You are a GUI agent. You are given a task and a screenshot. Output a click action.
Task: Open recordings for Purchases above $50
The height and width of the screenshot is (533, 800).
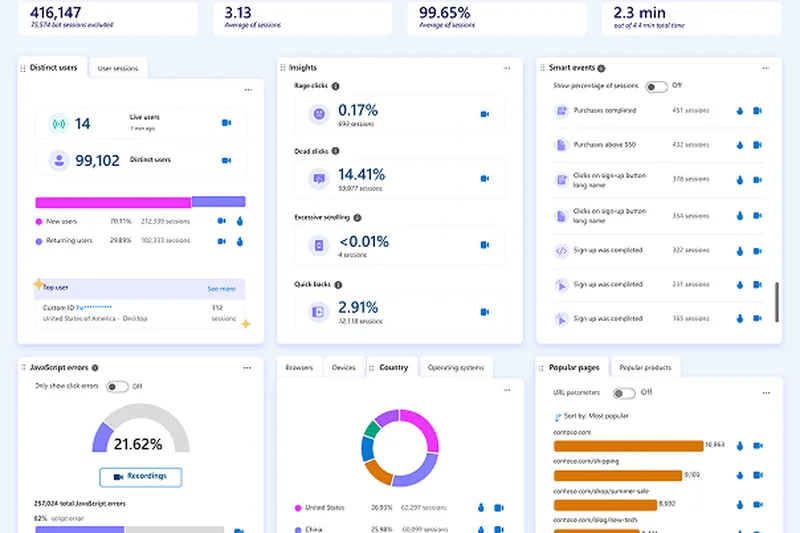[x=757, y=145]
